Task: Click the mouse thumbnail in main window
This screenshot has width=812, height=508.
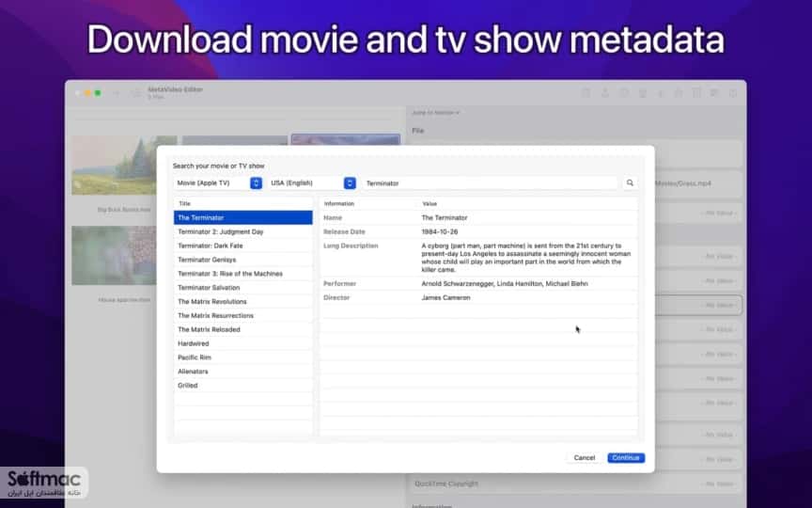Action: [x=114, y=255]
